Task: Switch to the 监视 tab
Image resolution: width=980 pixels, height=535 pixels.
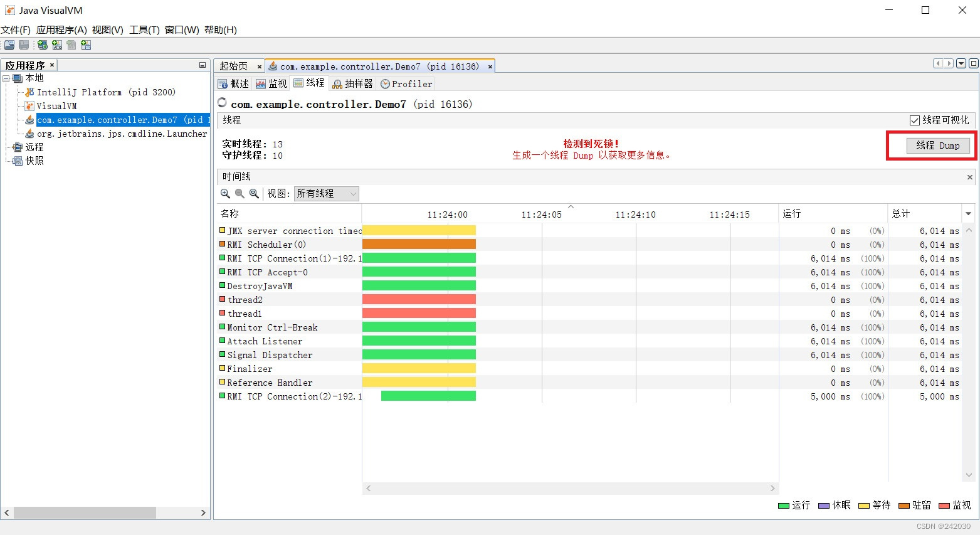Action: (x=271, y=83)
